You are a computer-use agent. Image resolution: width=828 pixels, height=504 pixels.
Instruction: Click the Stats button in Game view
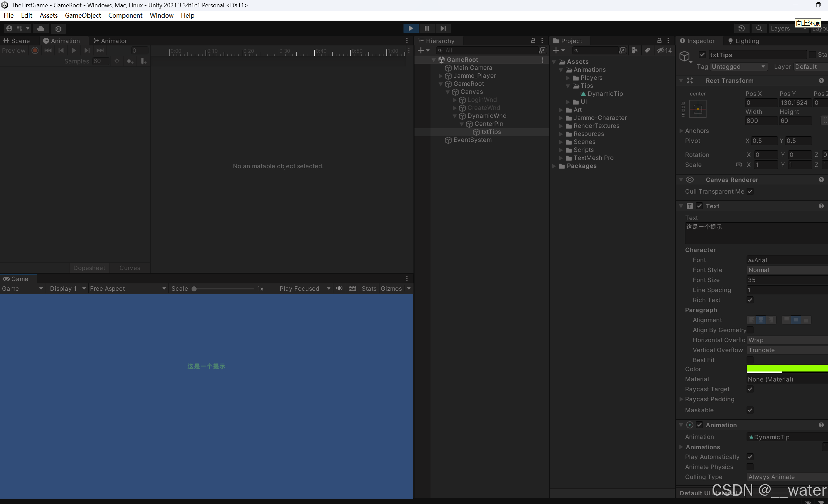click(x=369, y=289)
